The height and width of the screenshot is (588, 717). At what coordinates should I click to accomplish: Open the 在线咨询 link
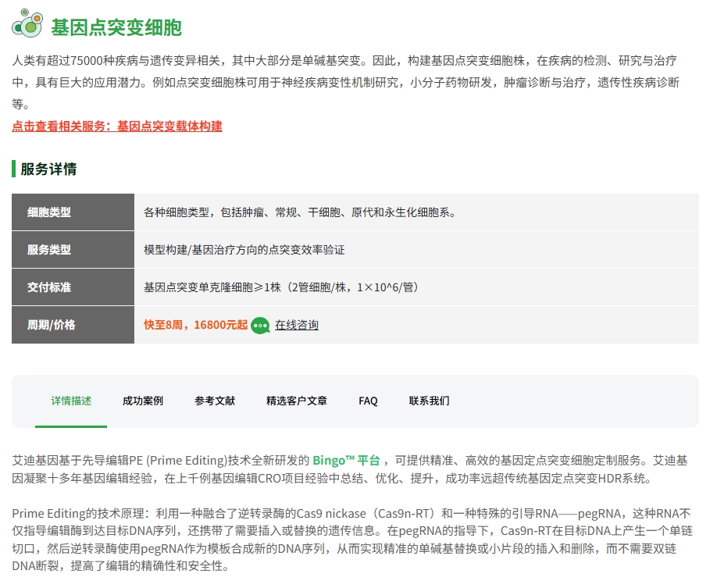click(x=296, y=325)
